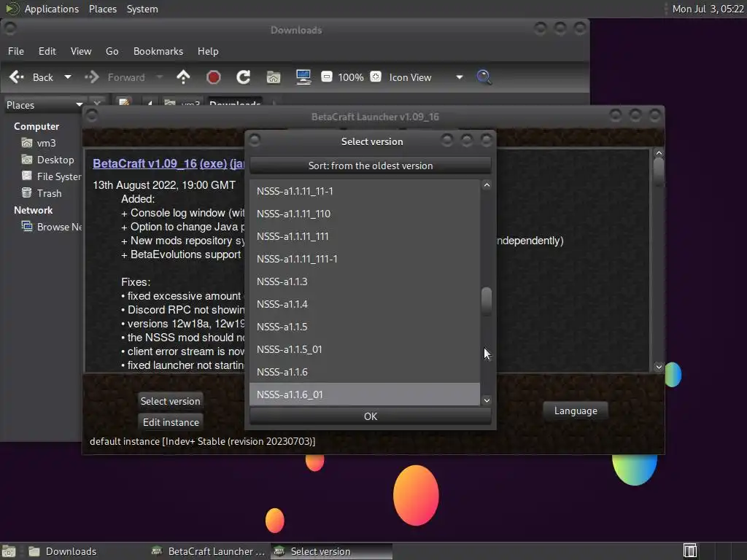Open the (exe) download link

(213, 163)
